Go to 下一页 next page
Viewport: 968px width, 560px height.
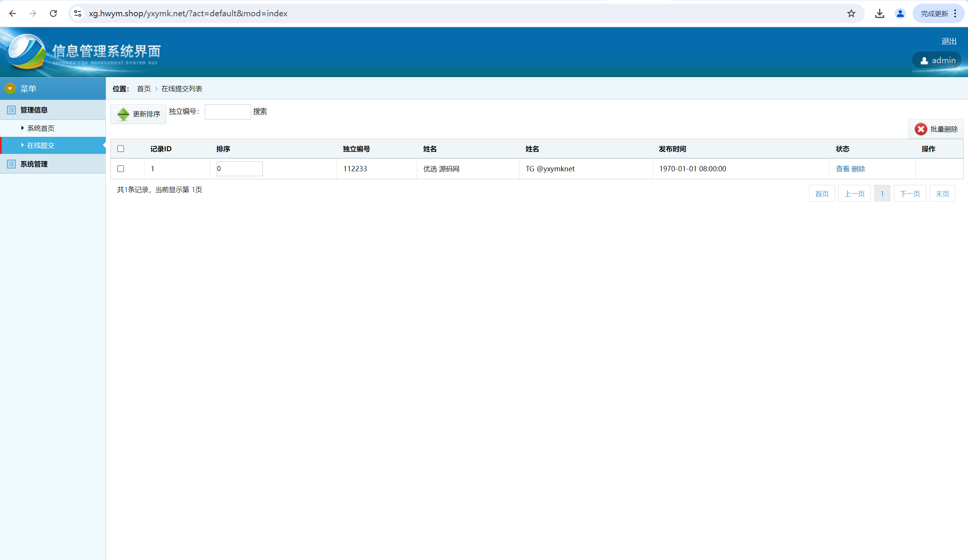[910, 194]
